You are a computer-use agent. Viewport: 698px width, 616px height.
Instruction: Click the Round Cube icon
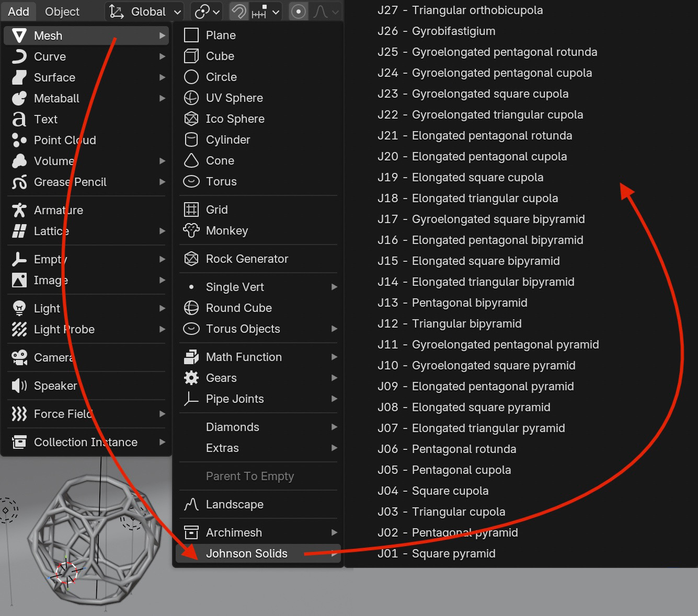point(191,308)
